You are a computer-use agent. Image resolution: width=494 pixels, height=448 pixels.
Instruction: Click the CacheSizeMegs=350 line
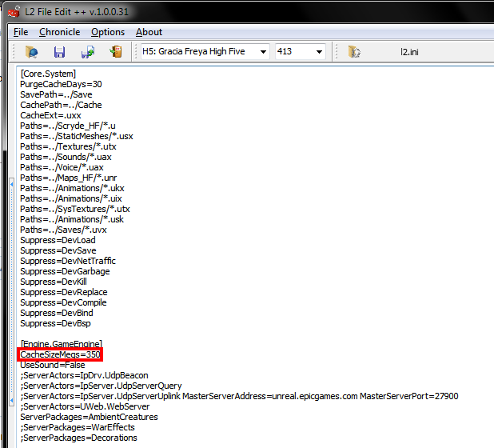coord(60,354)
